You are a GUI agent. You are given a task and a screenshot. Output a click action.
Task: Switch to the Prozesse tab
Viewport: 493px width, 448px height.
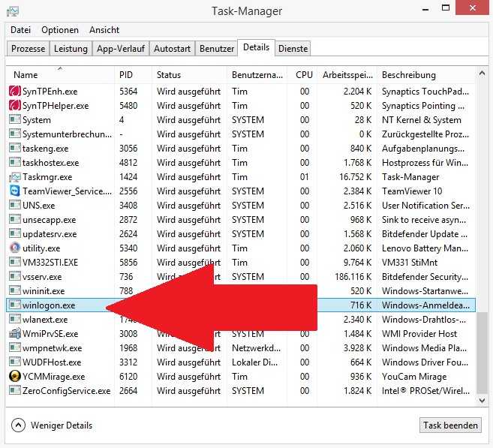tap(28, 49)
